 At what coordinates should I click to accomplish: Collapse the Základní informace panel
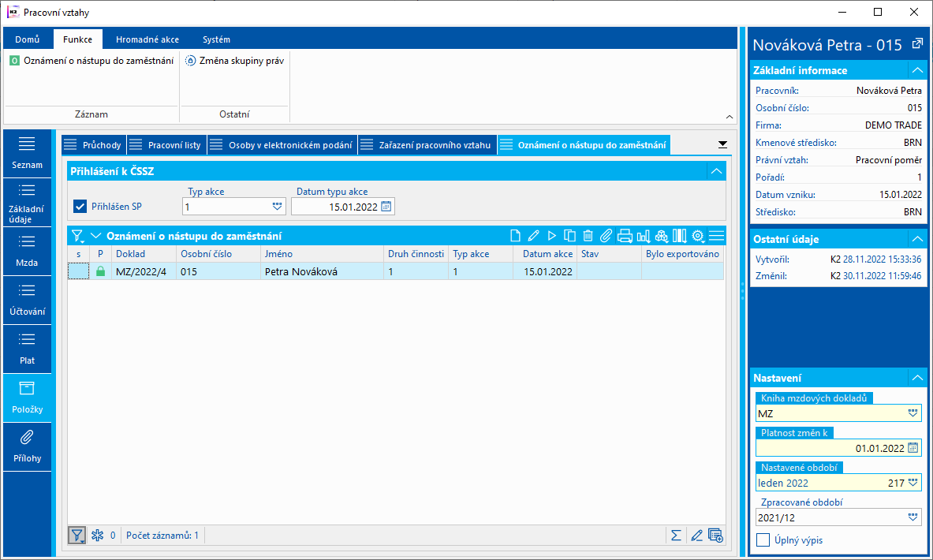click(917, 70)
